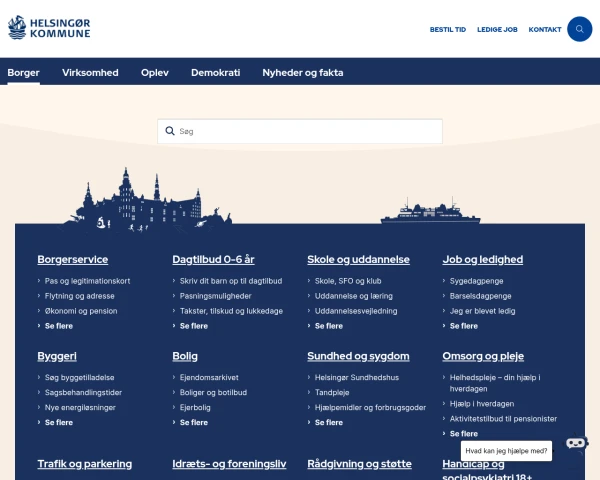This screenshot has width=600, height=480.
Task: Click Uddannelsesvejledning
Action: 356,311
